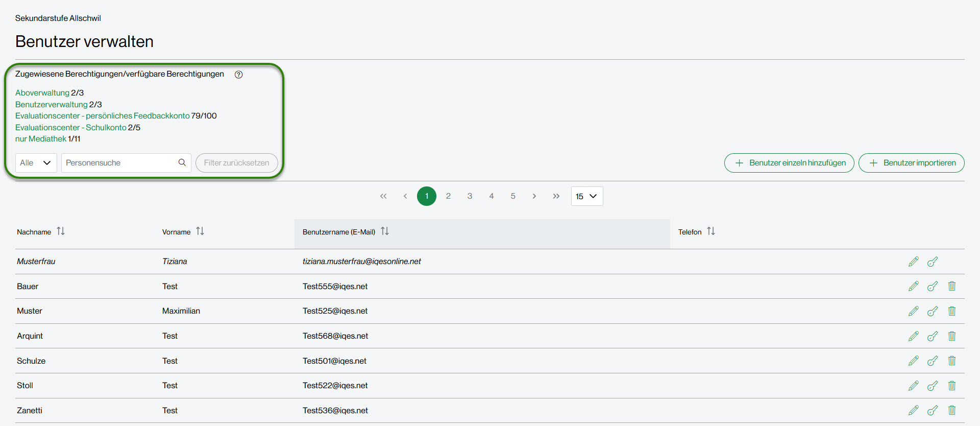Click Benutzer einzeln hinzufügen button
Image resolution: width=980 pixels, height=426 pixels.
pyautogui.click(x=789, y=163)
